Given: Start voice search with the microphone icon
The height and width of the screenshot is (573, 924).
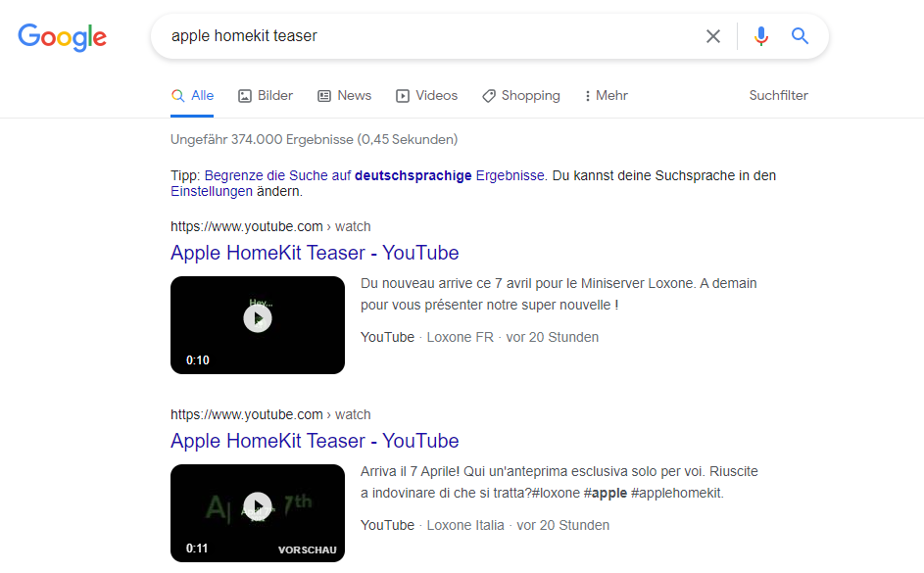Looking at the screenshot, I should tap(760, 36).
